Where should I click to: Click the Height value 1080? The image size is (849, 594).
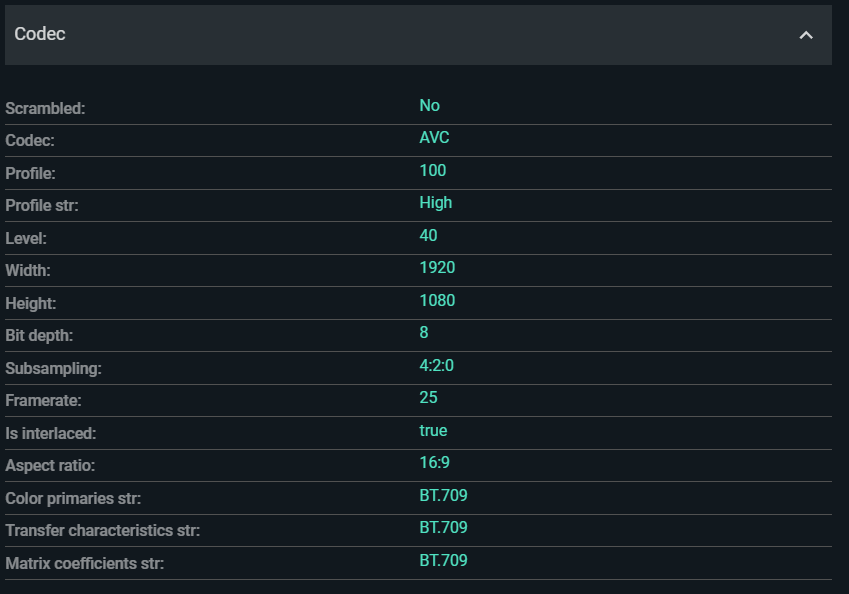click(437, 301)
